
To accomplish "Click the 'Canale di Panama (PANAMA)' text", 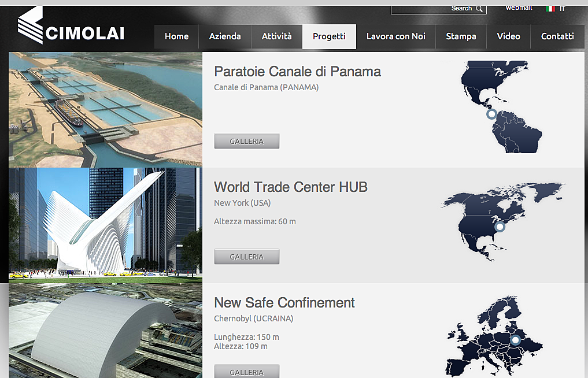I will tap(267, 87).
